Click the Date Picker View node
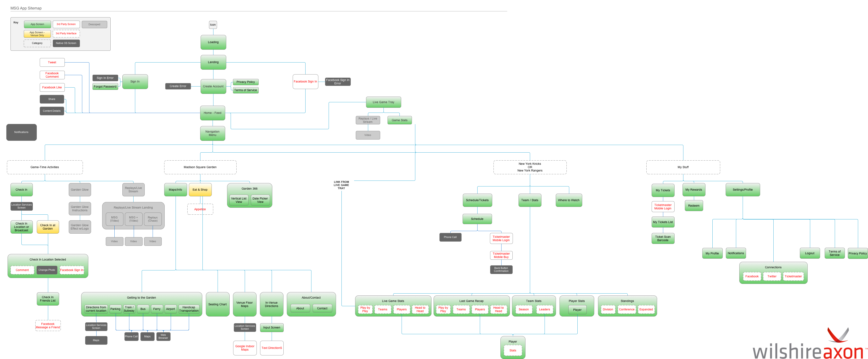The height and width of the screenshot is (359, 868). [261, 200]
